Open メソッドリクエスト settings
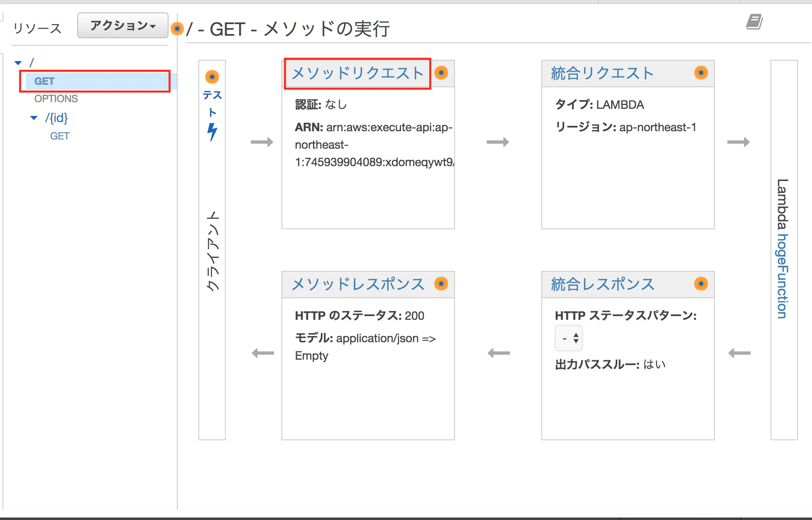 tap(357, 73)
